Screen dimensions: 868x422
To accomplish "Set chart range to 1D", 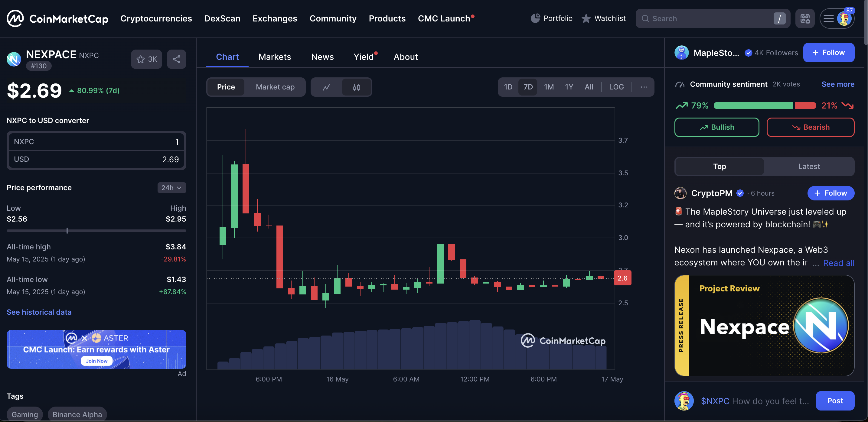I will [x=508, y=87].
